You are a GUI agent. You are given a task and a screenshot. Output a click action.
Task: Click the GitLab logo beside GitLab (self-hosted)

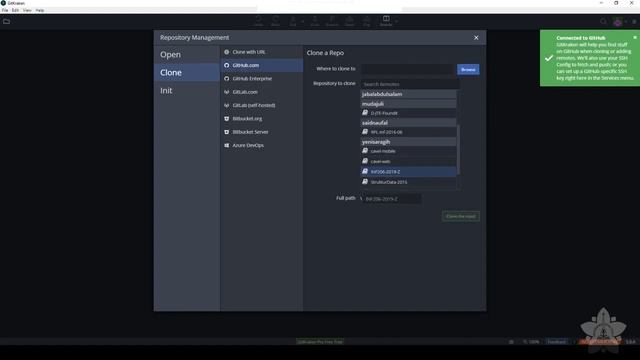(227, 105)
